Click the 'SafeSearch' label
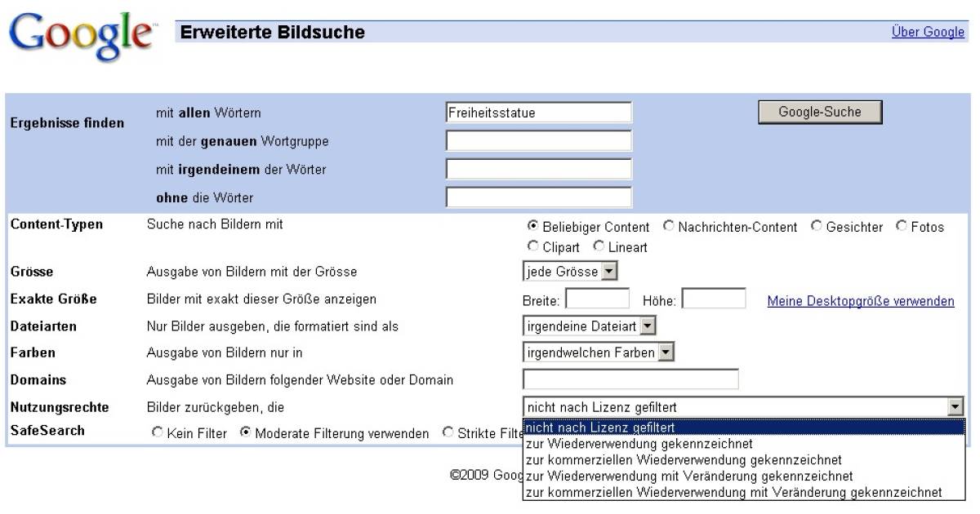Viewport: 980px width, 514px height. pos(47,430)
